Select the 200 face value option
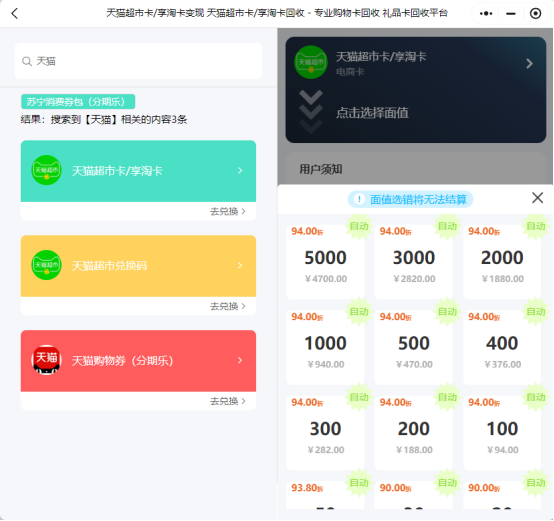 click(413, 433)
